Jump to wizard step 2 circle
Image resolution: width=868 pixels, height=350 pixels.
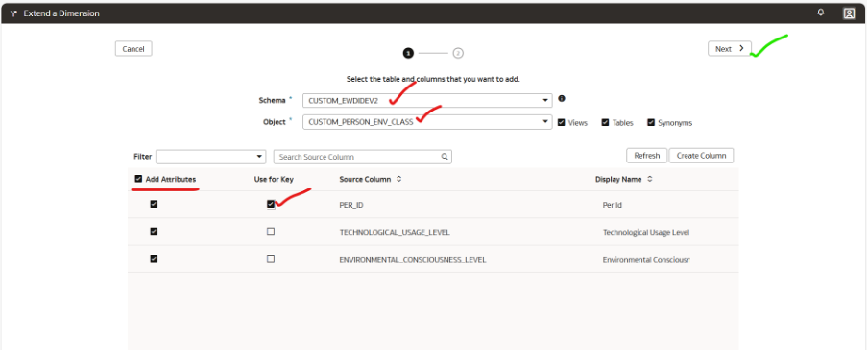[458, 53]
